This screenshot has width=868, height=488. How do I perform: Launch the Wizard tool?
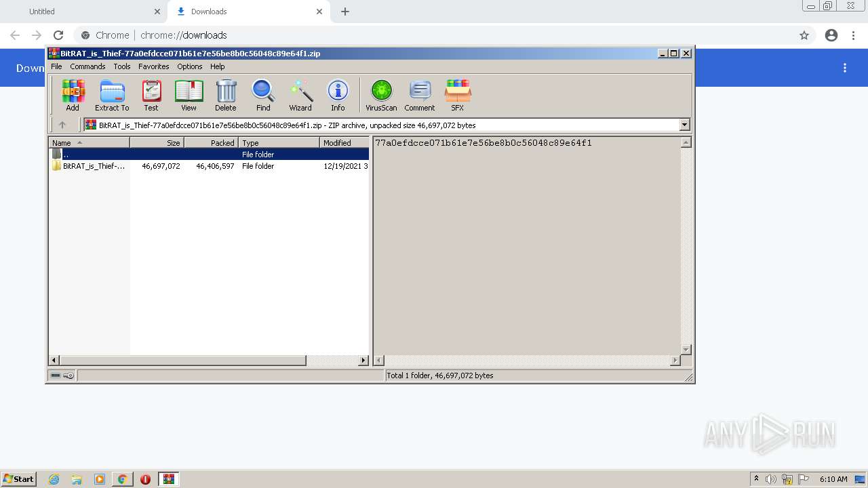coord(300,95)
